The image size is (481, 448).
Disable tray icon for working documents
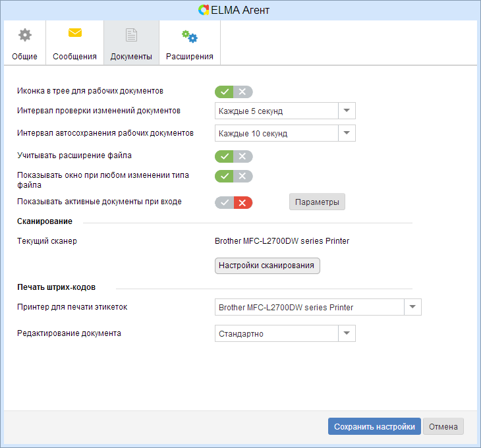pos(242,92)
